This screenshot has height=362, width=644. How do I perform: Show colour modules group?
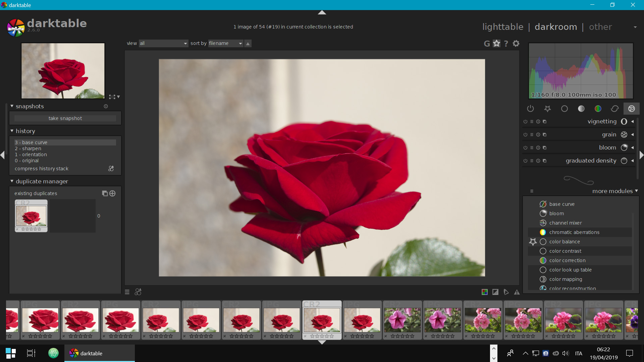(x=598, y=109)
